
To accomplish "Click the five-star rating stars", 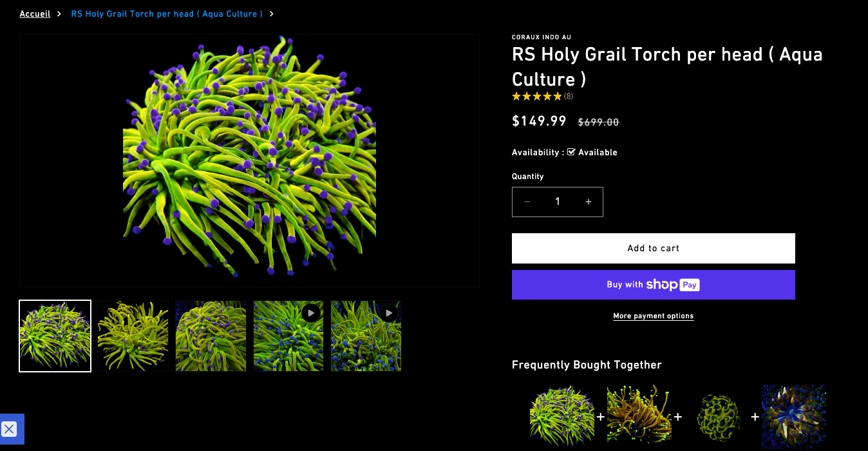I will click(536, 95).
